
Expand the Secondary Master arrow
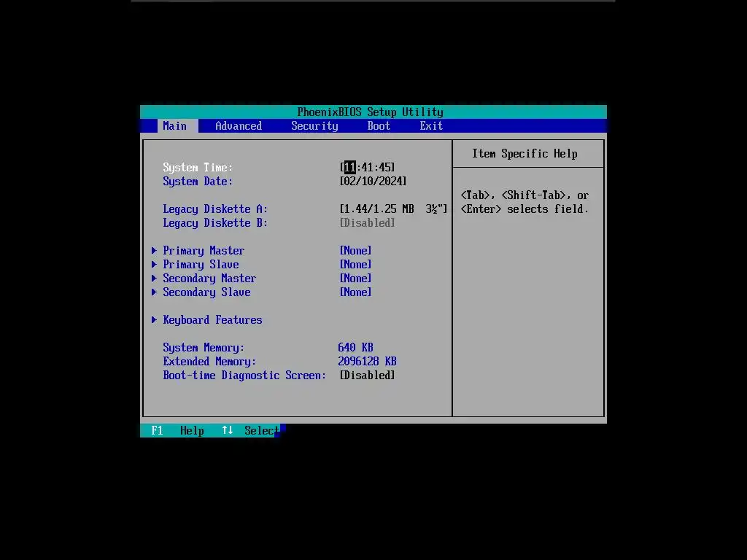[154, 278]
